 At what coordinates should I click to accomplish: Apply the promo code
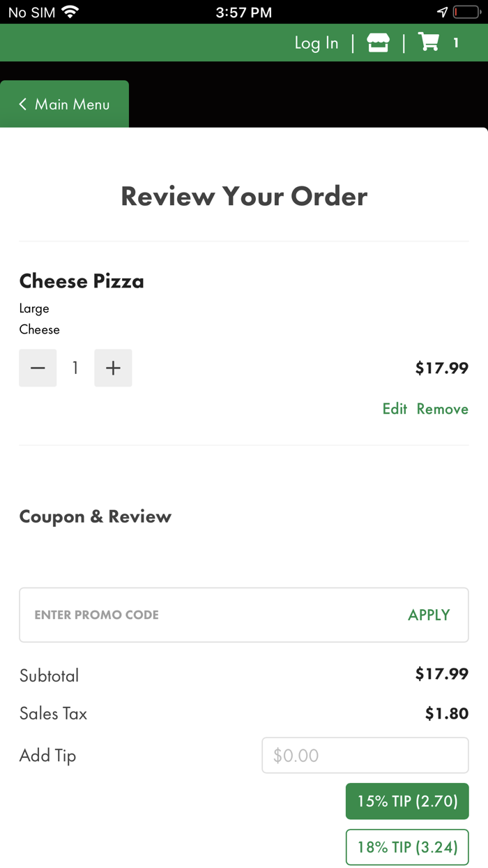(x=429, y=615)
